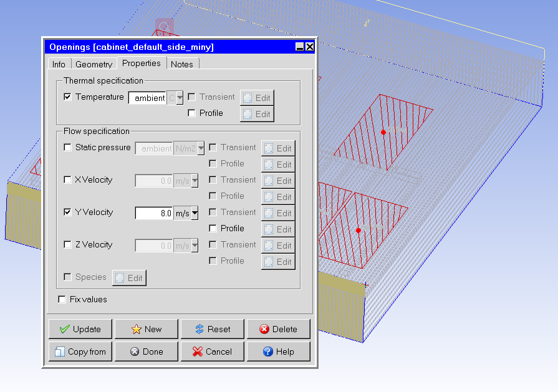Click the Delete button
The width and height of the screenshot is (558, 392).
pos(279,329)
